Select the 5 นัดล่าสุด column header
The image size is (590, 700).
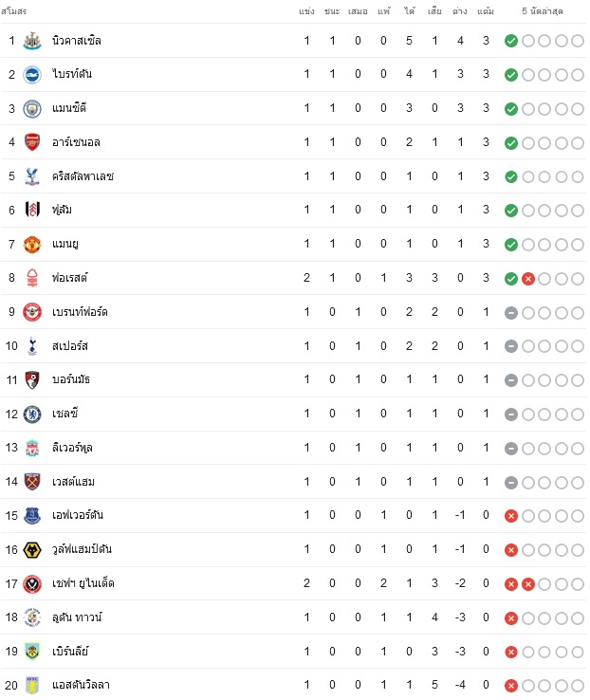click(x=543, y=11)
